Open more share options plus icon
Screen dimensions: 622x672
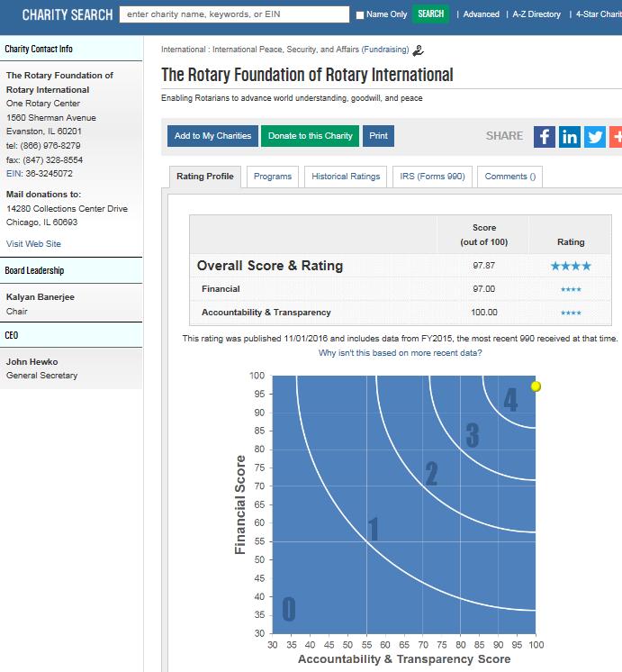(x=616, y=137)
